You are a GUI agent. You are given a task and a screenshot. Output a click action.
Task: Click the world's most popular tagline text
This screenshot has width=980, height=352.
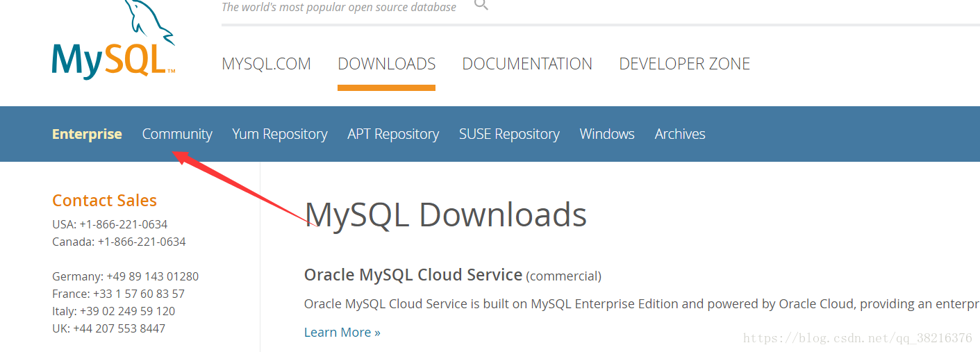(339, 7)
